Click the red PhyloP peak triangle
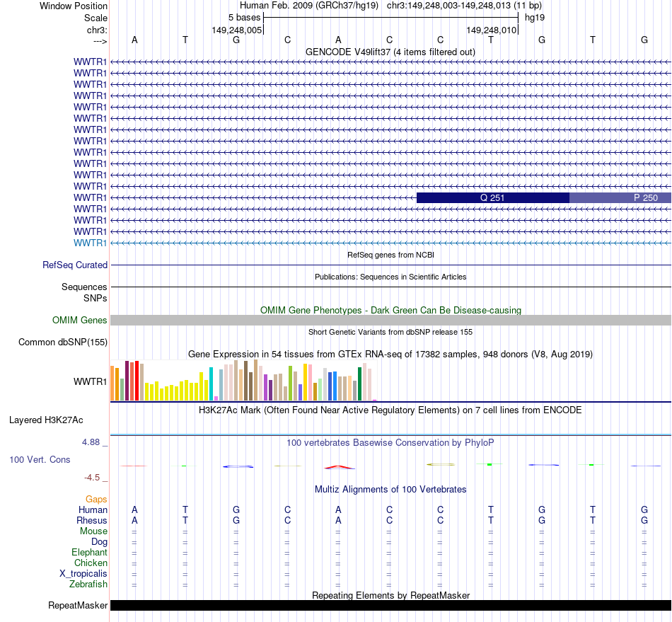The width and height of the screenshot is (672, 622). 339,467
